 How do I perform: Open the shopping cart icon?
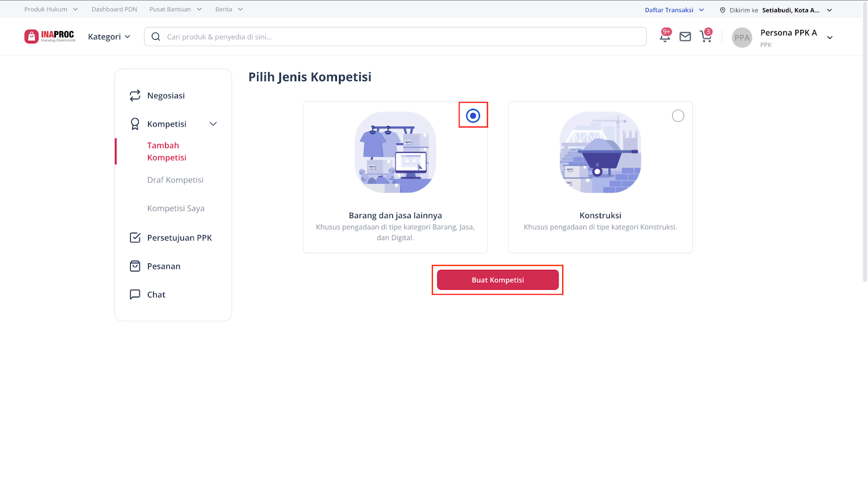(705, 37)
